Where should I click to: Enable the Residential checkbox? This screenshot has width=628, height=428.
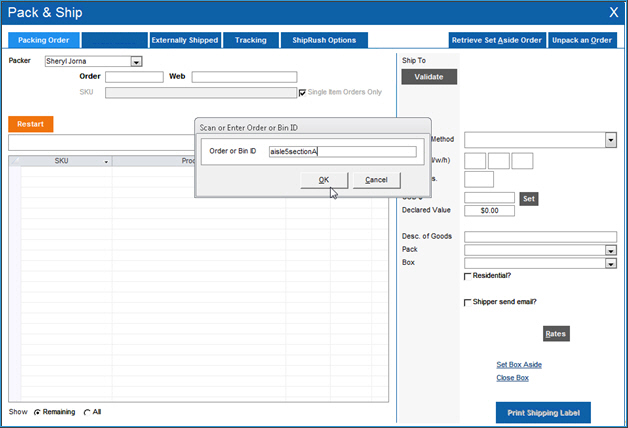[468, 276]
